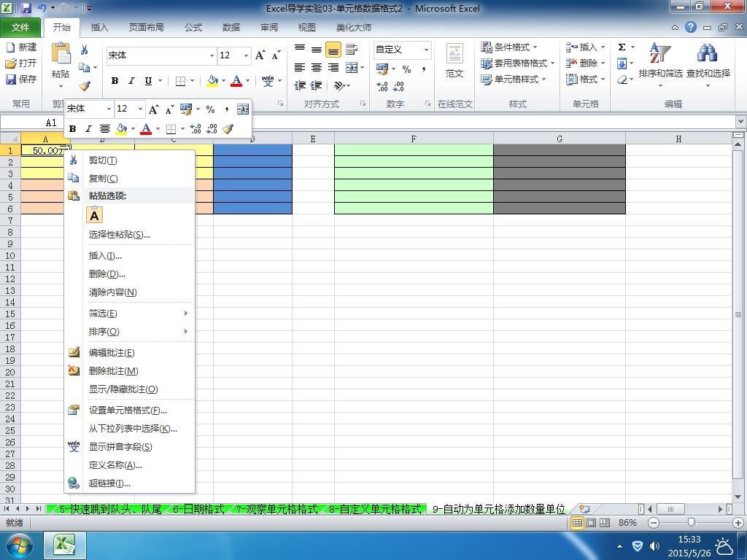Click the Format Painter brush in ribbon
The height and width of the screenshot is (560, 747).
85,86
